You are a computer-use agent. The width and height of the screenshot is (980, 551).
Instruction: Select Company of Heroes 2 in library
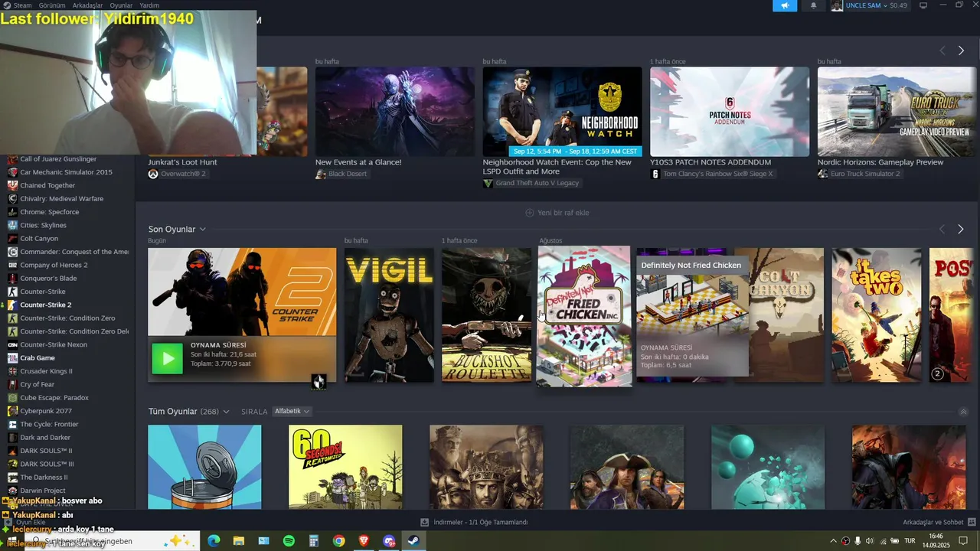pos(54,265)
